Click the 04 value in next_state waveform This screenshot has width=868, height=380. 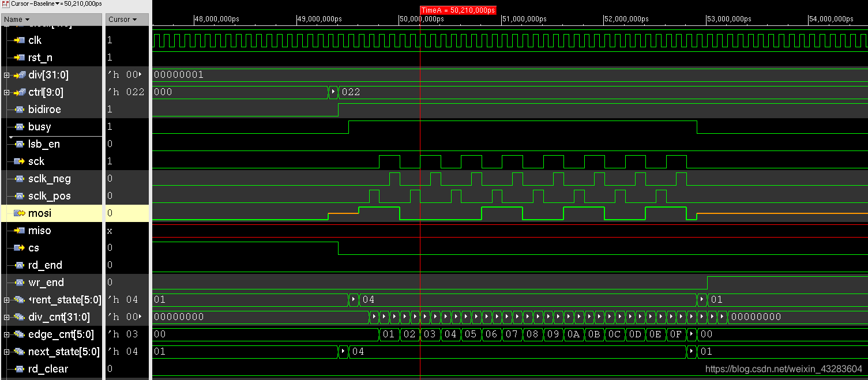pyautogui.click(x=358, y=352)
